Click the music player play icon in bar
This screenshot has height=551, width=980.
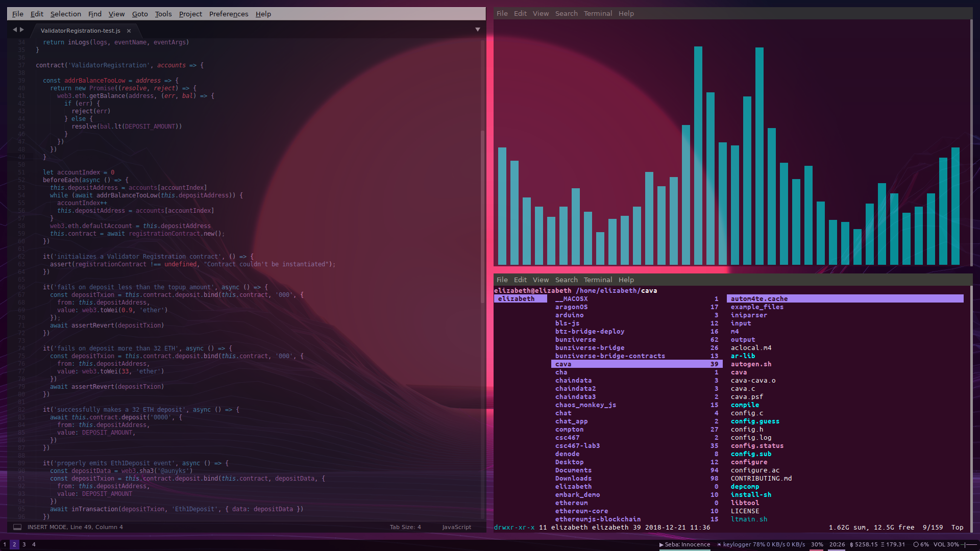click(x=661, y=544)
